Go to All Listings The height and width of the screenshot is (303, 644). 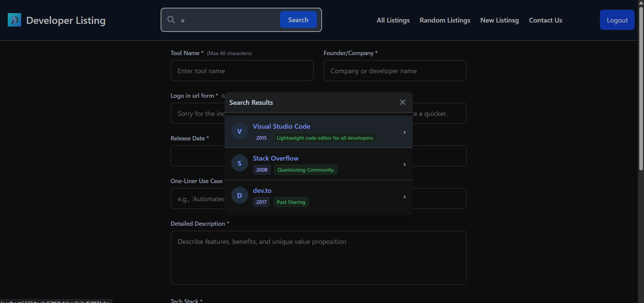(393, 20)
